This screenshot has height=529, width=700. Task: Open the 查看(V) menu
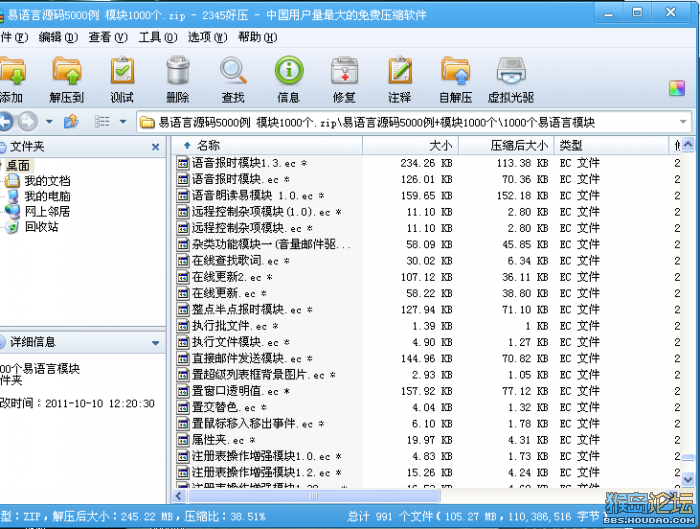coord(108,37)
